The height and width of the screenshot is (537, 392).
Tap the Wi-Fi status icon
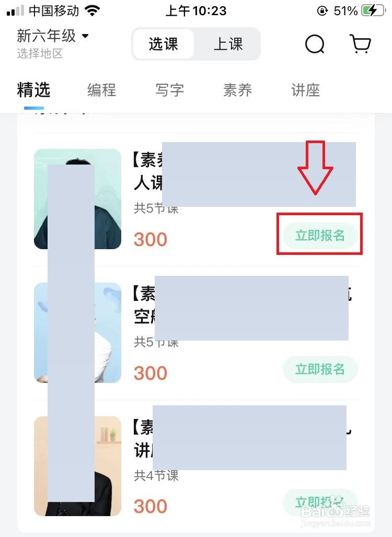pyautogui.click(x=92, y=10)
